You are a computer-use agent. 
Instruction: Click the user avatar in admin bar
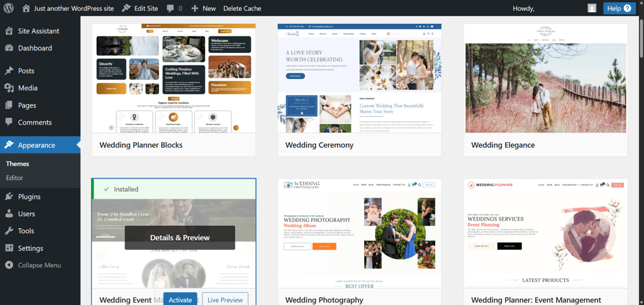[592, 8]
